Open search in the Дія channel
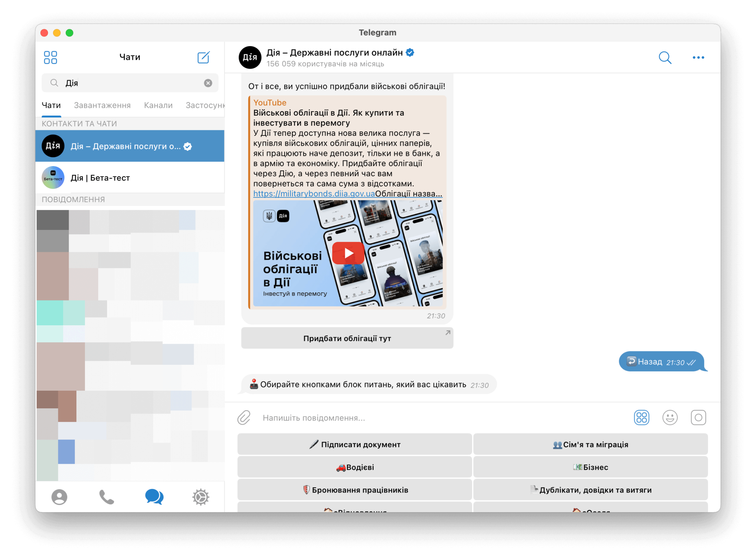 coord(664,58)
